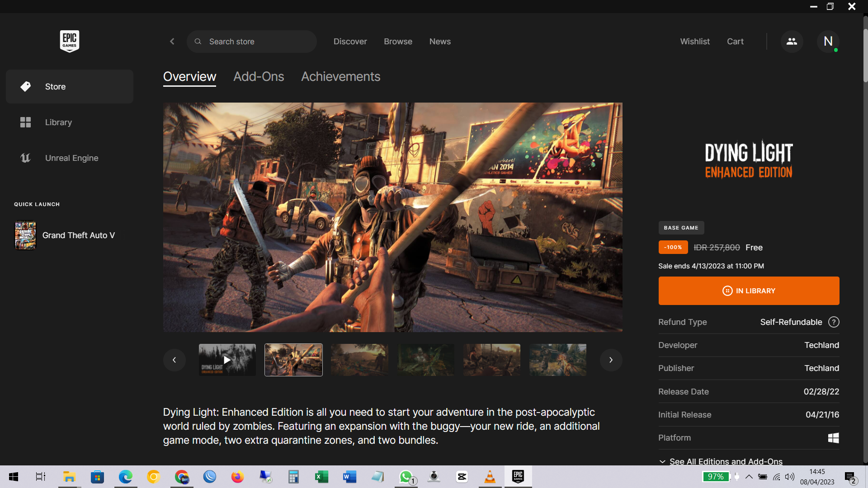Switch to the Achievements tab
868x488 pixels.
click(x=340, y=76)
